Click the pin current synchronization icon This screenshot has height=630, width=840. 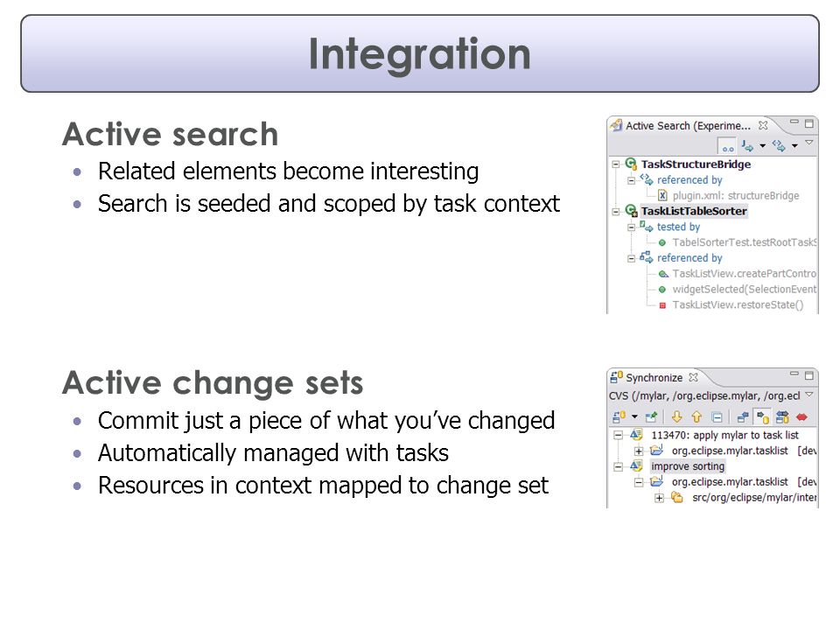651,416
